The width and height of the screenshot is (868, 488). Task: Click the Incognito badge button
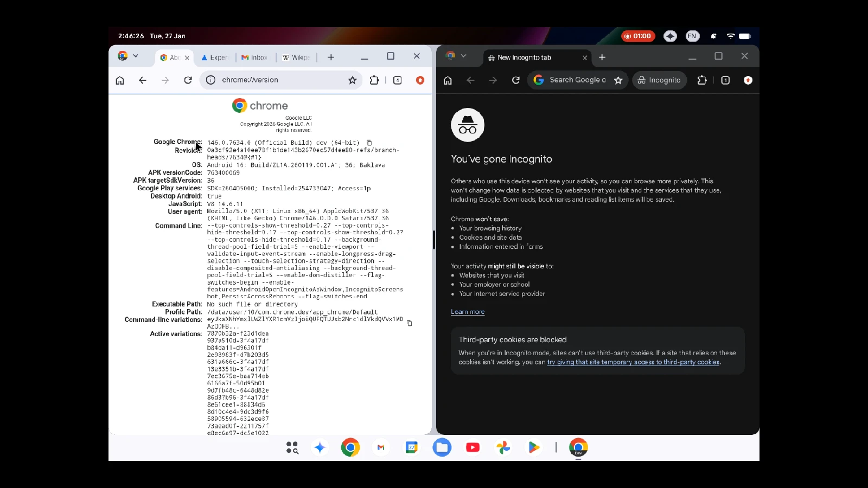[659, 80]
